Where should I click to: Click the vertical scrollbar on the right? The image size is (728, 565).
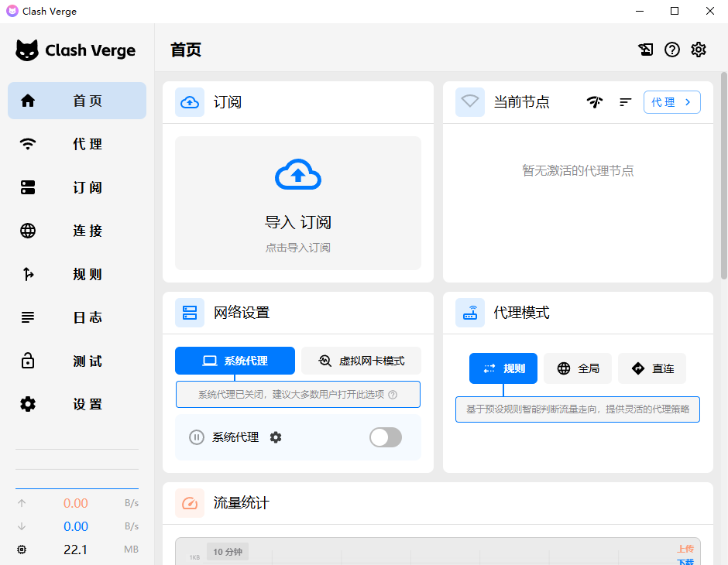click(724, 175)
